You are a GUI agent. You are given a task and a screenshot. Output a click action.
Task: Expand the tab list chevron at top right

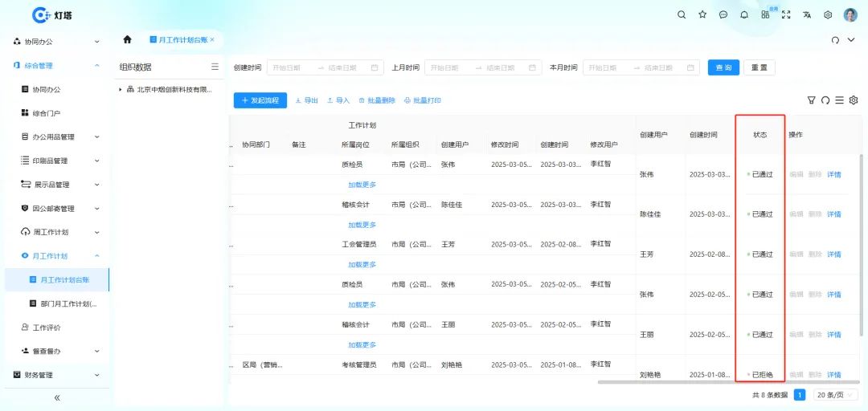click(x=851, y=40)
